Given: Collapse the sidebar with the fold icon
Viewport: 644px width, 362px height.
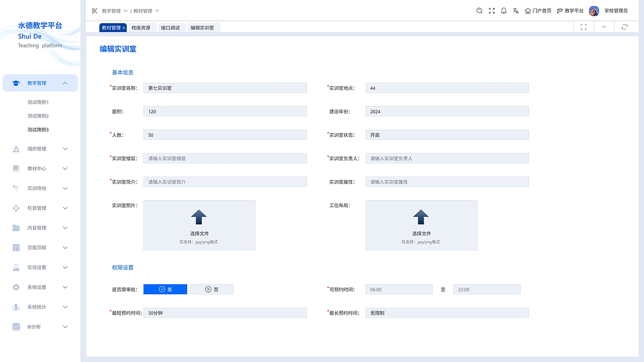Looking at the screenshot, I should [x=95, y=11].
